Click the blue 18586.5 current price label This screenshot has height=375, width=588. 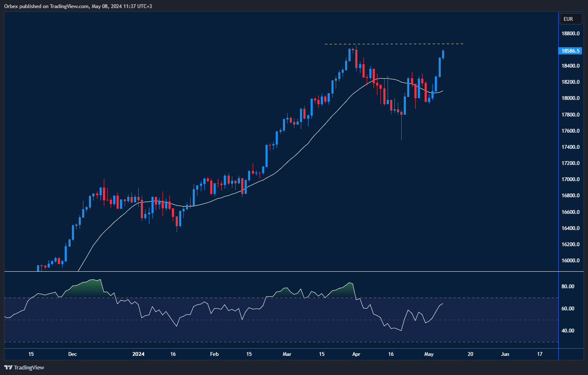[x=570, y=51]
